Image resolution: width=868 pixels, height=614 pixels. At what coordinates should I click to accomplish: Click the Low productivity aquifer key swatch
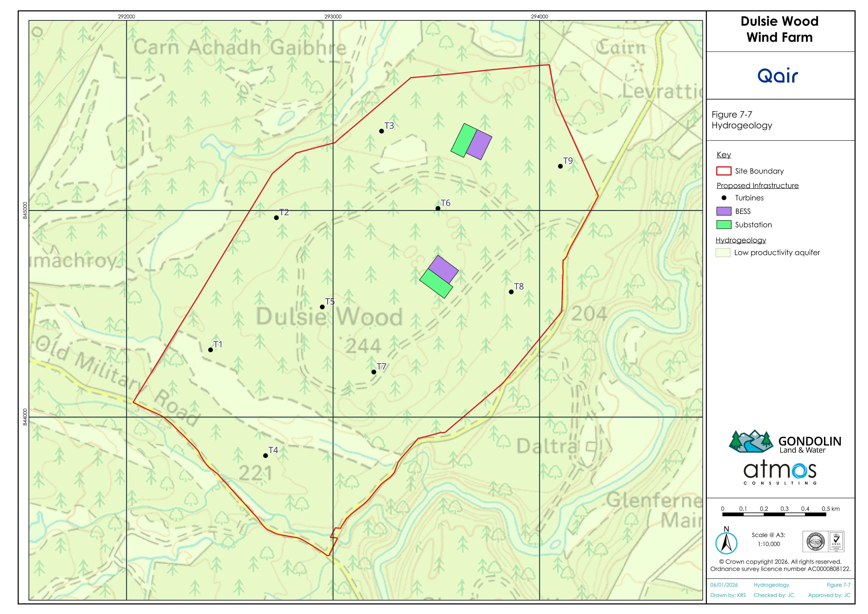click(722, 253)
